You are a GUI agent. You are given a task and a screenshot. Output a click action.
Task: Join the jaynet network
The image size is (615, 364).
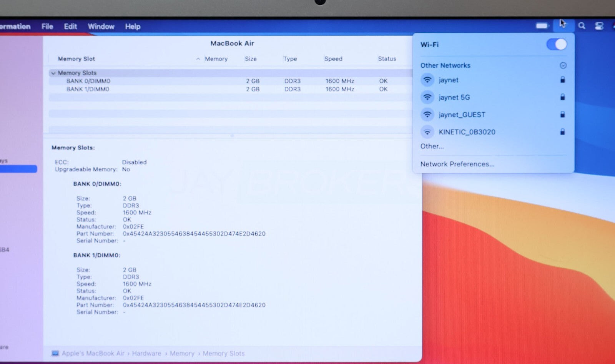493,80
